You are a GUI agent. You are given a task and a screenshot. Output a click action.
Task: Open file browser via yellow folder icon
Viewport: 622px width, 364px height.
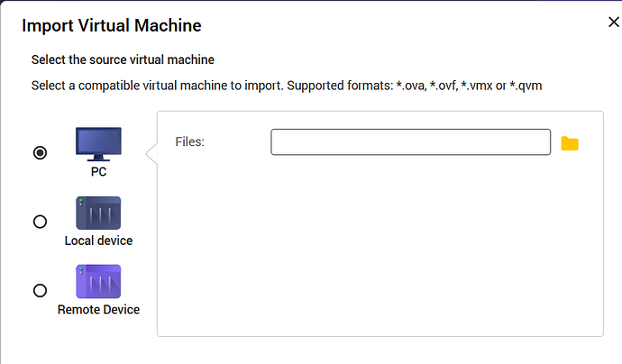coord(569,143)
